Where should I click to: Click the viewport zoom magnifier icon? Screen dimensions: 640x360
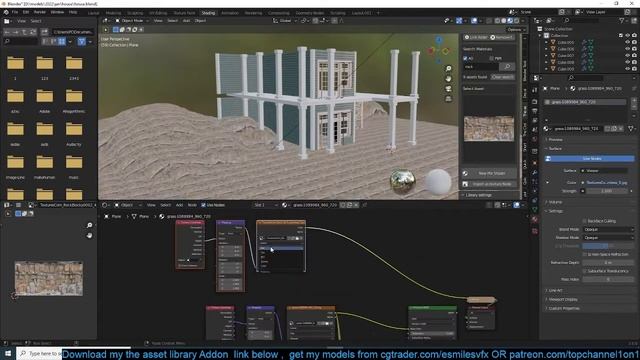pos(449,69)
